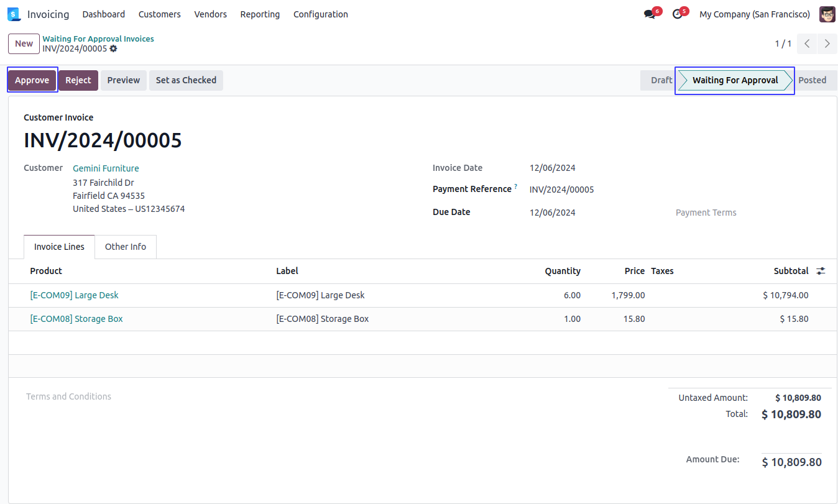The width and height of the screenshot is (838, 504).
Task: Open the gear actions menu beside INV/2024/00005
Action: pyautogui.click(x=113, y=48)
